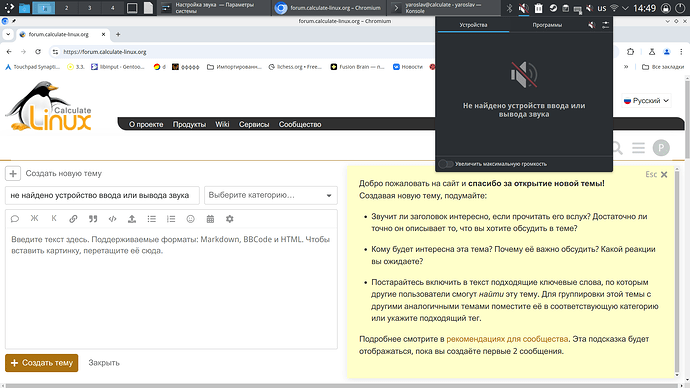Screen dimensions: 690x388
Task: Insert a hyperlink using the link icon
Action: pos(73,219)
